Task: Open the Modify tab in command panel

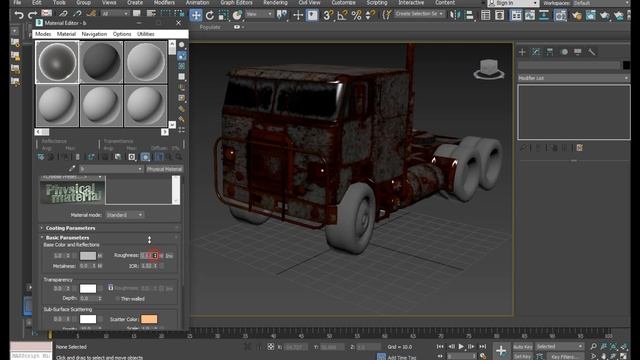Action: (536, 52)
